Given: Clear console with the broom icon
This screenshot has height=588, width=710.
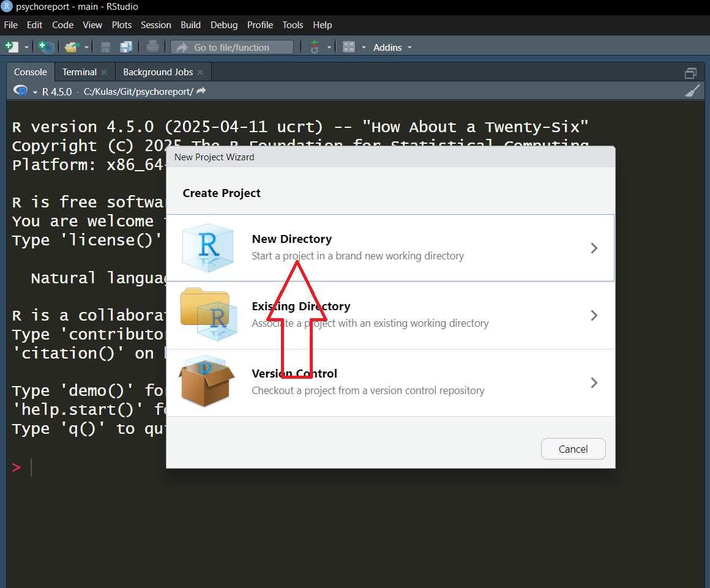Looking at the screenshot, I should point(692,91).
